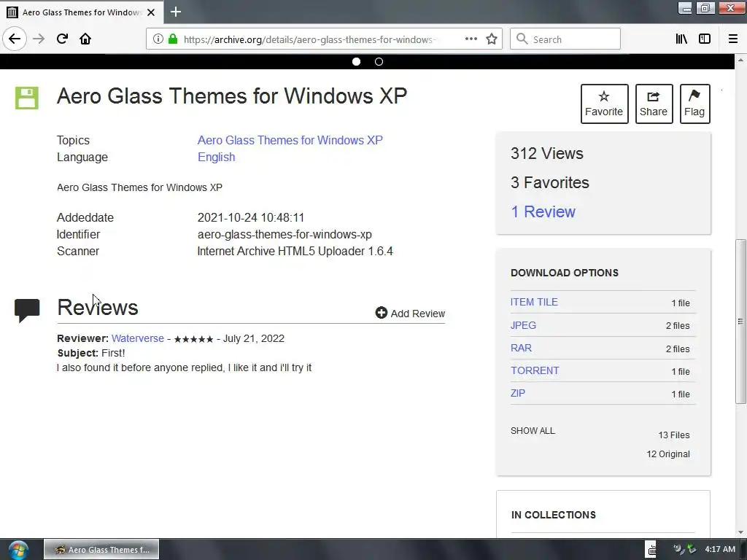Open reviewer Waterverse's profile
This screenshot has width=747, height=560.
[138, 338]
